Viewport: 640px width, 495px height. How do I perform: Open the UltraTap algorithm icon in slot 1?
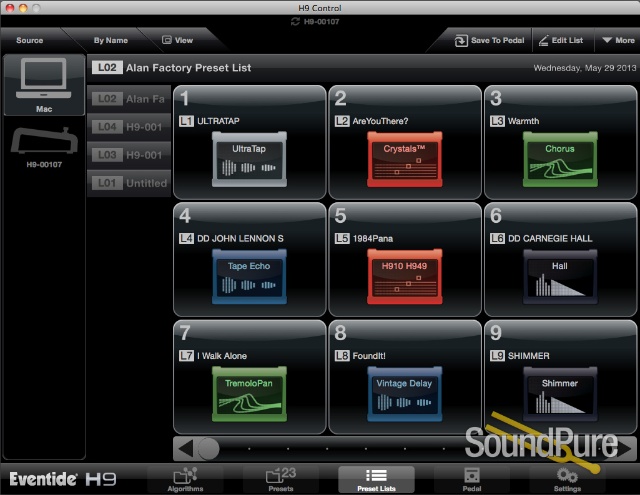pos(249,160)
